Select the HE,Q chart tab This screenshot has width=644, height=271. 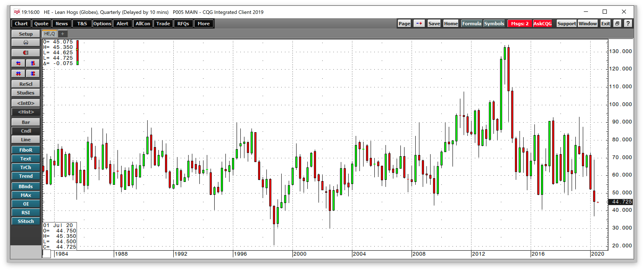(49, 34)
